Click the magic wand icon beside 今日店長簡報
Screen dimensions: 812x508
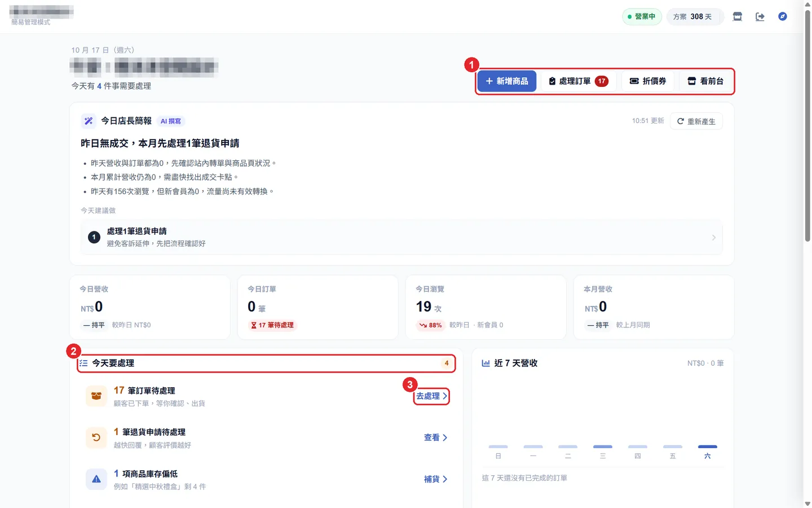click(89, 121)
